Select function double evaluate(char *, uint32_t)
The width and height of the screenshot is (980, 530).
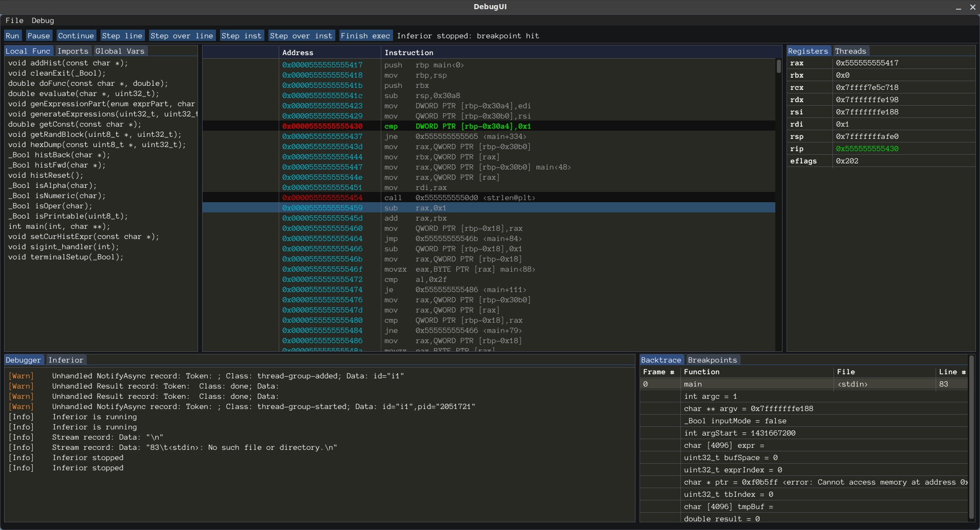[x=84, y=93]
